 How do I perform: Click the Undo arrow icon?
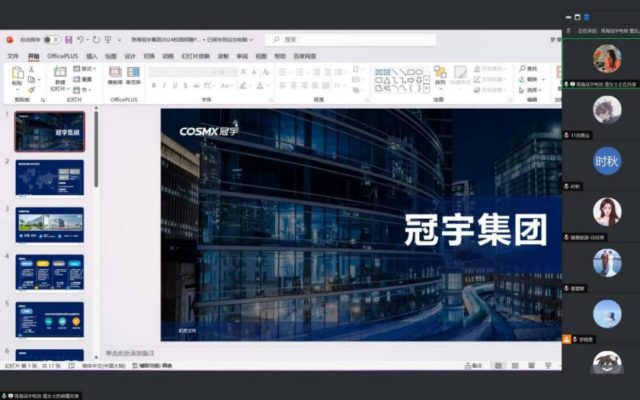[x=80, y=39]
